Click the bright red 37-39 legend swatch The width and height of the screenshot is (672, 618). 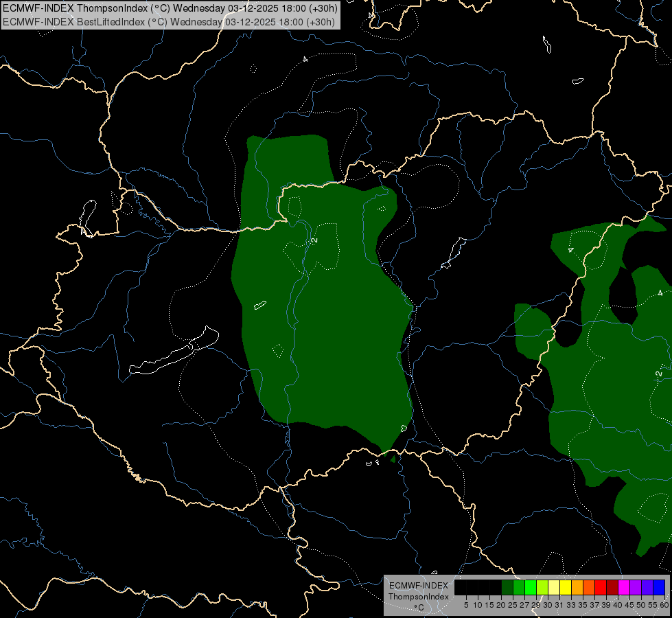601,587
